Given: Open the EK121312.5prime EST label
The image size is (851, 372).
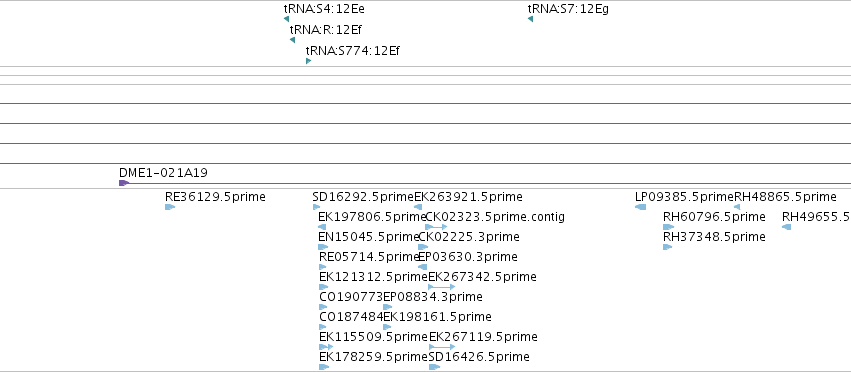Looking at the screenshot, I should [373, 277].
